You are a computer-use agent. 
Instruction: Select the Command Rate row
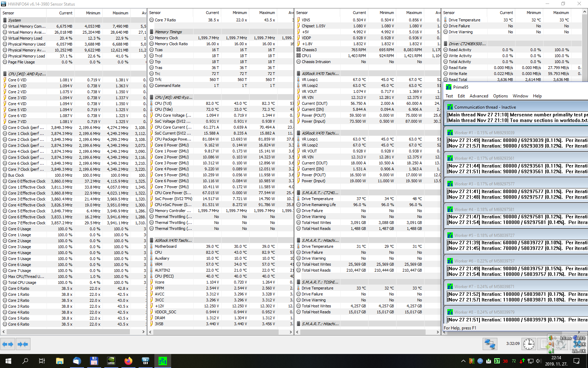(221, 86)
